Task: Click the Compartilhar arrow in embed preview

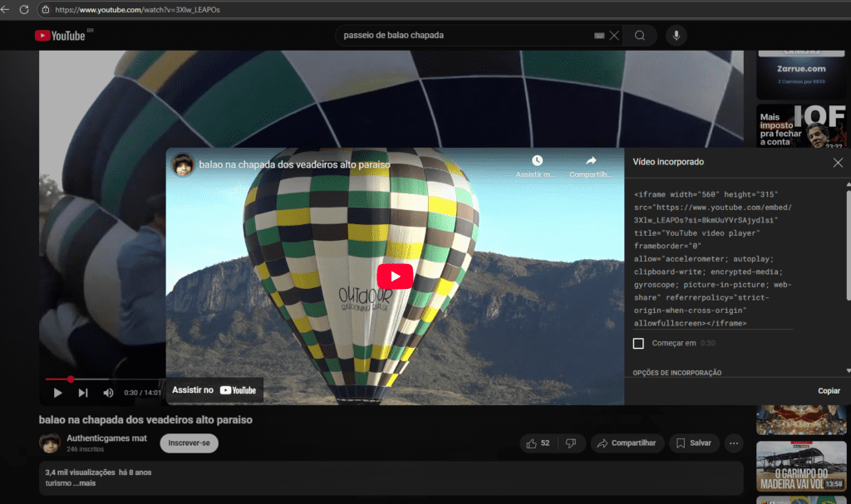Action: pyautogui.click(x=591, y=160)
